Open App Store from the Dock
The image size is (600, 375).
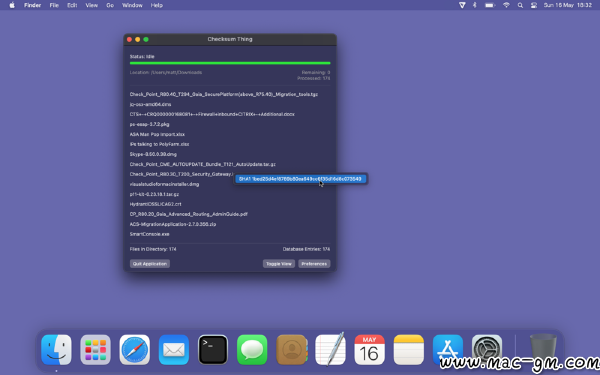(448, 349)
